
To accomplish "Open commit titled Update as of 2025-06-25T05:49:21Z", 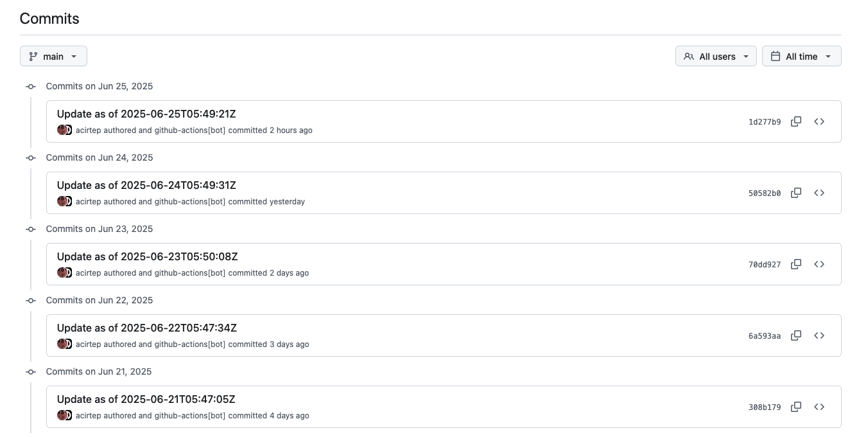I will click(146, 114).
